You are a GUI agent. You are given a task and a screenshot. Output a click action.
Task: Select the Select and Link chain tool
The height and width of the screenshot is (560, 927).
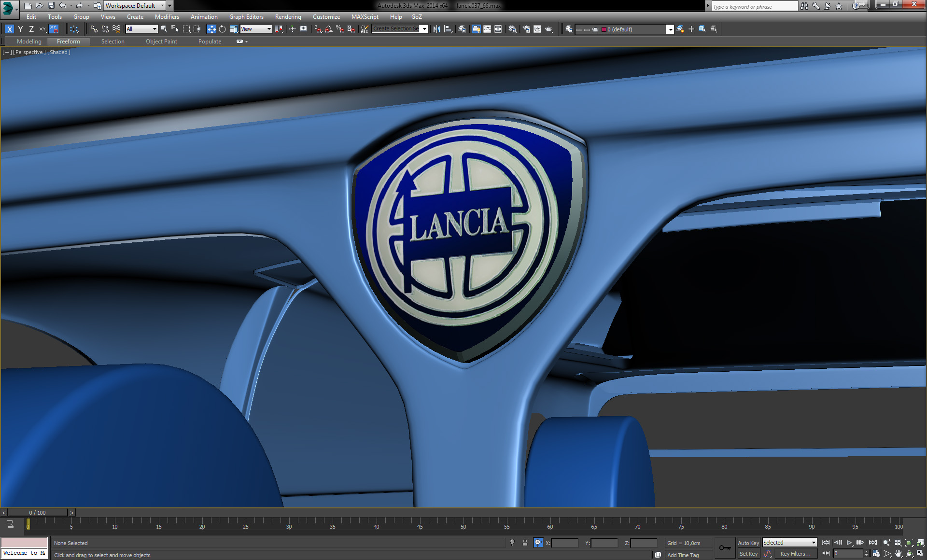(94, 29)
